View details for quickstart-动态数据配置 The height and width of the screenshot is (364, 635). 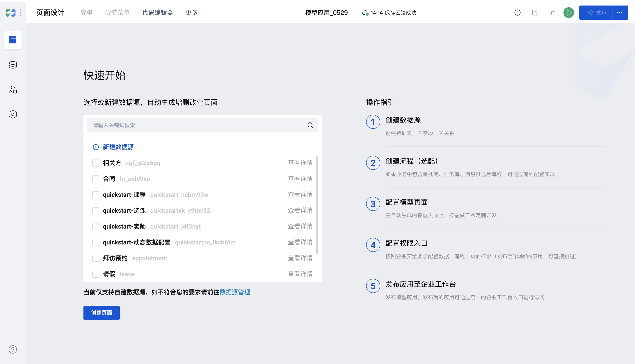pos(300,242)
